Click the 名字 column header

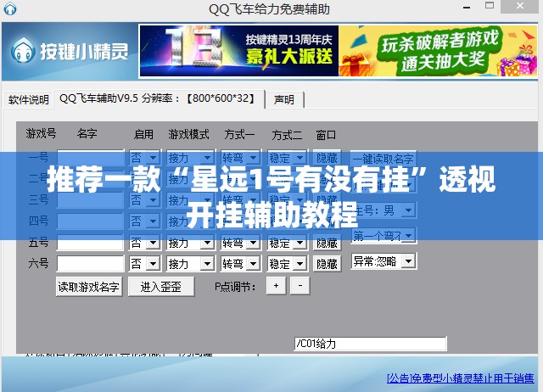pyautogui.click(x=87, y=134)
